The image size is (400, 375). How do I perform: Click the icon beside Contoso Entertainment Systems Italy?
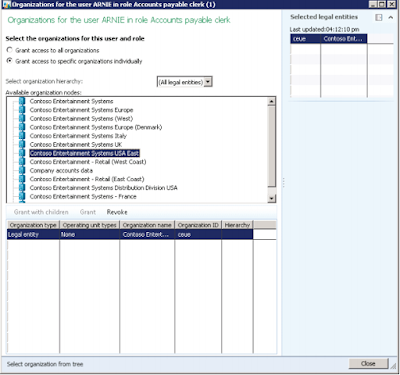coord(22,136)
